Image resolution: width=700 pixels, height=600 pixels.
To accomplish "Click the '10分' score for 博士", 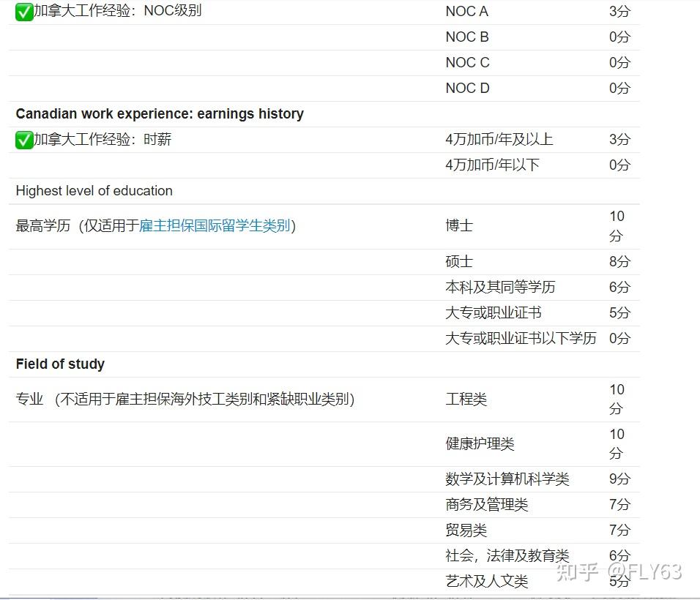I will point(617,225).
